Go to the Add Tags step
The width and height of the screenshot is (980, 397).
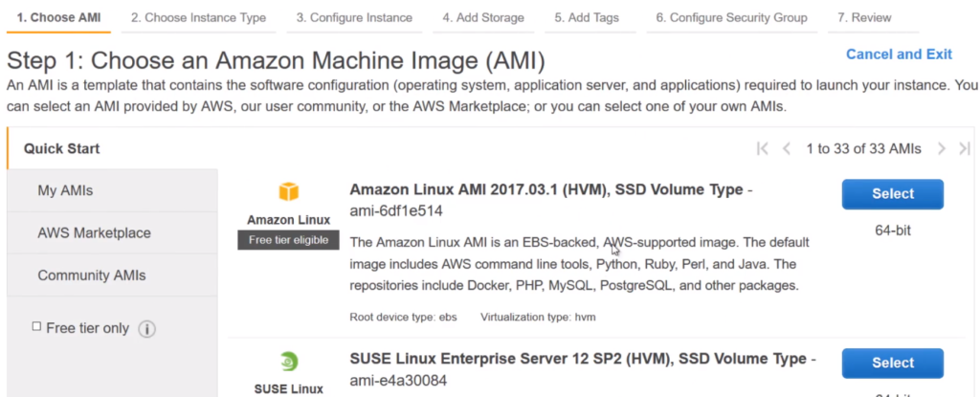(587, 17)
